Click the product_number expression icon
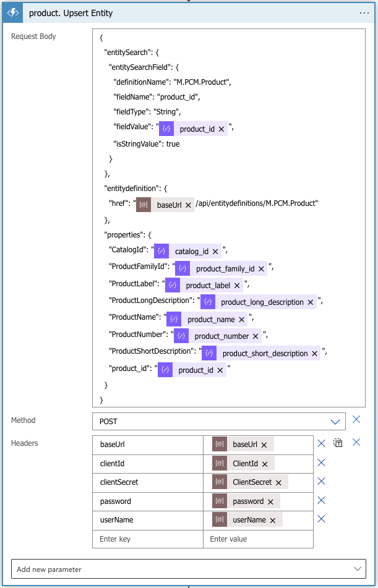This screenshot has height=588, width=378. coord(181,336)
